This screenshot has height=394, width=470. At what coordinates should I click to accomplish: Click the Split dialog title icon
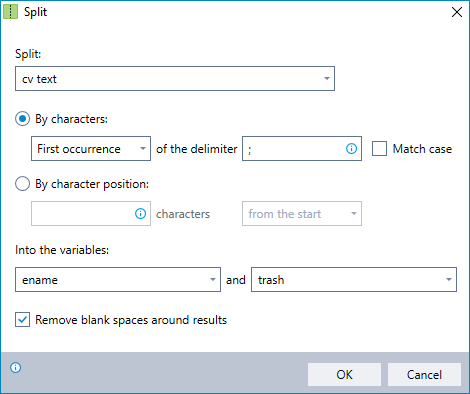click(10, 12)
